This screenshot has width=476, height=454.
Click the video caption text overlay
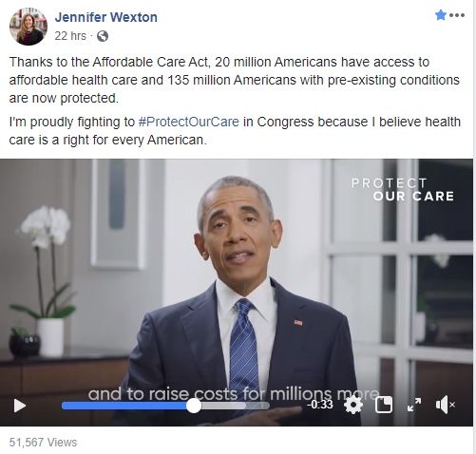(234, 394)
